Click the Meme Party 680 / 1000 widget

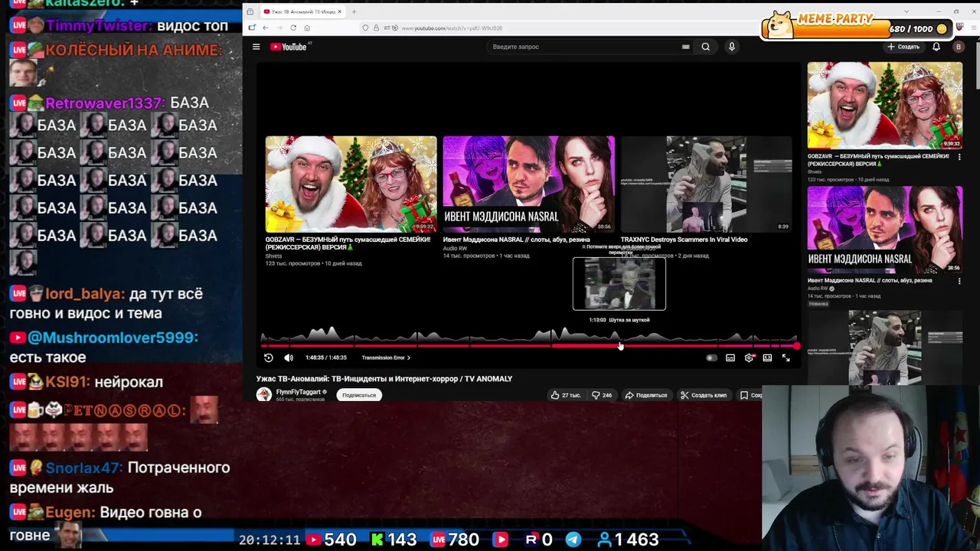click(857, 28)
